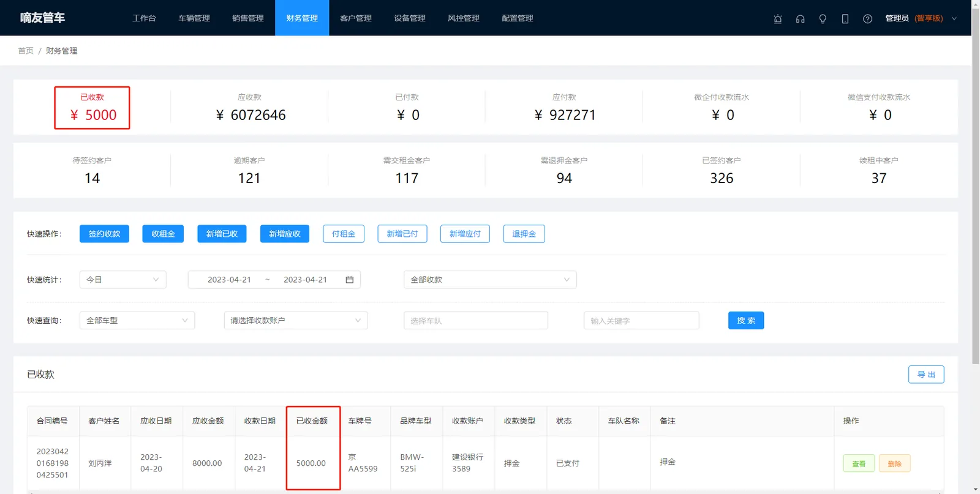The width and height of the screenshot is (980, 494).
Task: Click the 新增应付 button
Action: pos(465,234)
